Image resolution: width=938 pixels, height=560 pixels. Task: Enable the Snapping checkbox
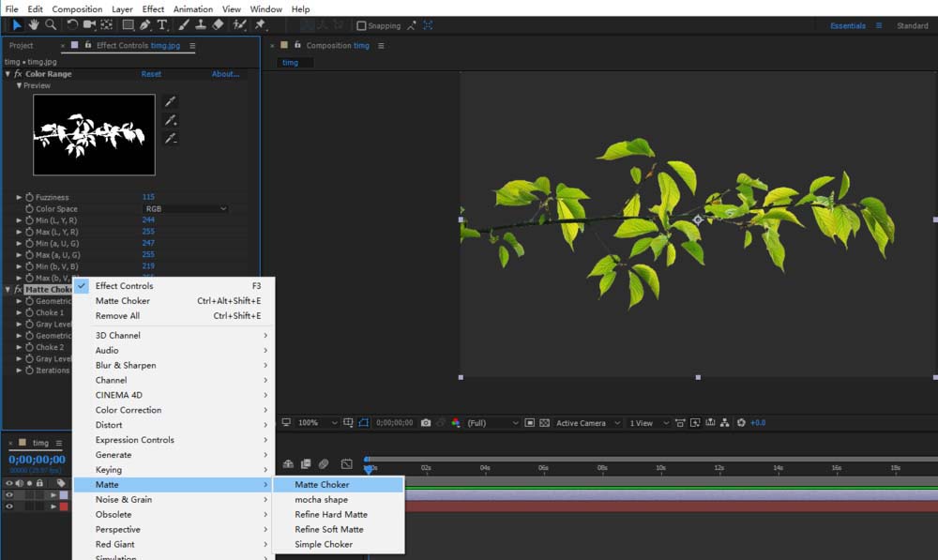pos(362,26)
